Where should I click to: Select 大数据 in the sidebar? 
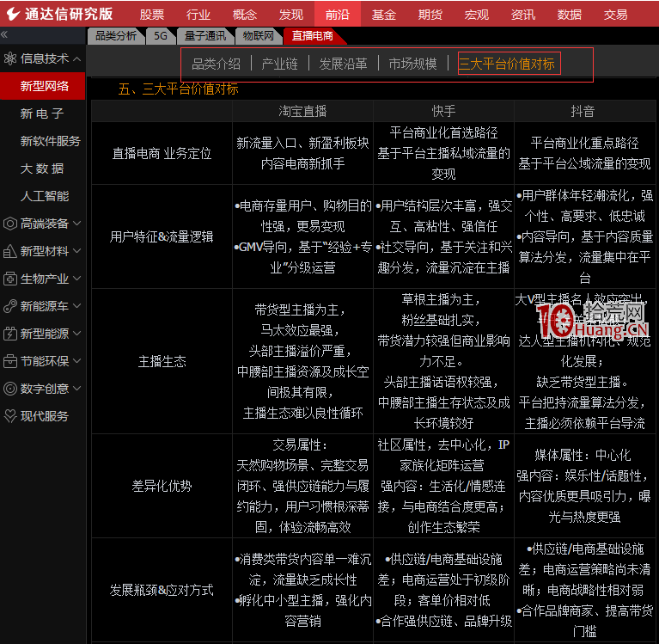coord(42,169)
